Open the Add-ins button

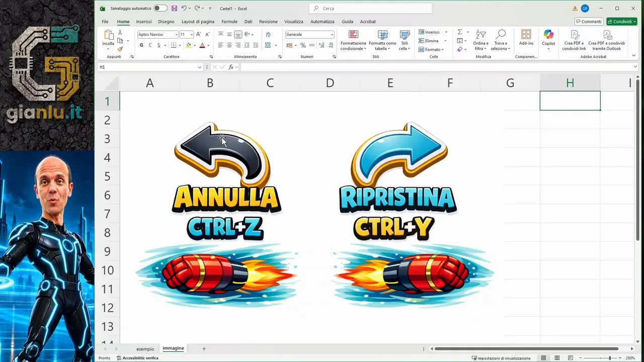pyautogui.click(x=526, y=38)
